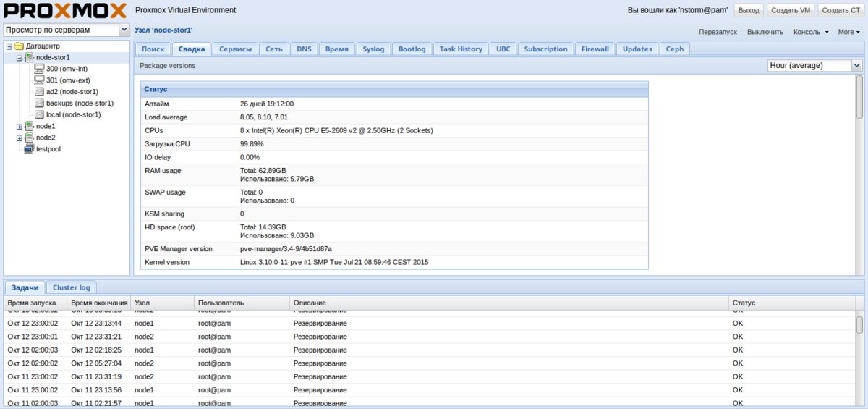
Task: Select the 300 (omv-int) tree item
Action: pyautogui.click(x=67, y=69)
